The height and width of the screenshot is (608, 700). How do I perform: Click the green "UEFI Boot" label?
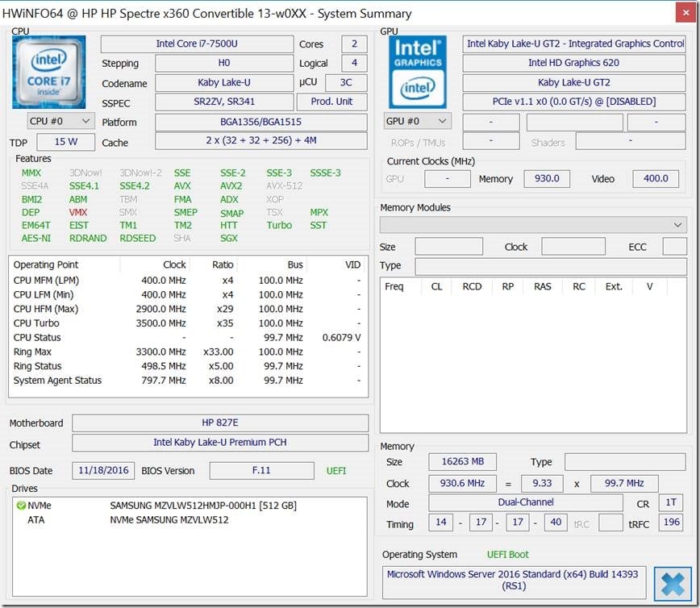(x=508, y=555)
